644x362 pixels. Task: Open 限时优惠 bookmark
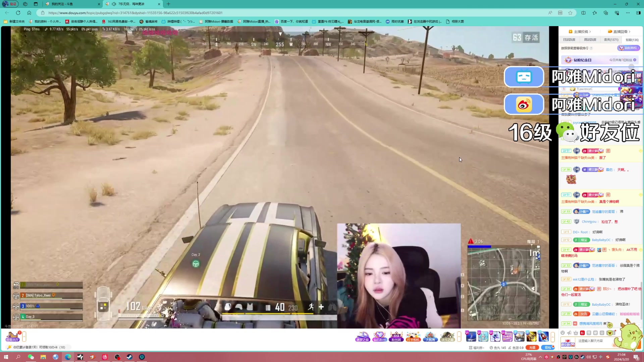(x=395, y=21)
